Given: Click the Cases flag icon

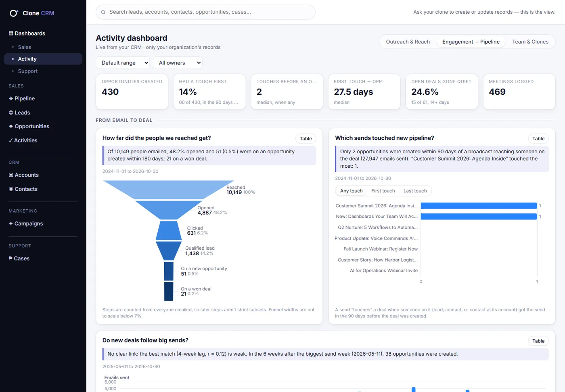Looking at the screenshot, I should [10, 259].
